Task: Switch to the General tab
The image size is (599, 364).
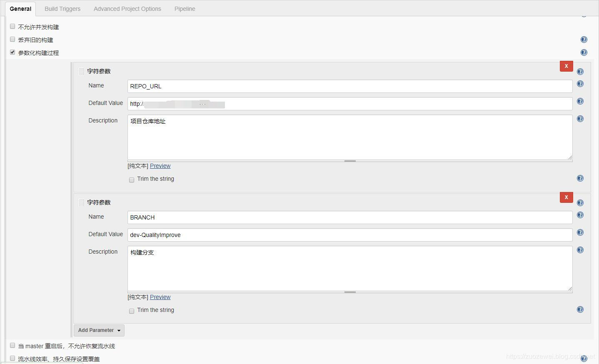Action: [x=20, y=9]
